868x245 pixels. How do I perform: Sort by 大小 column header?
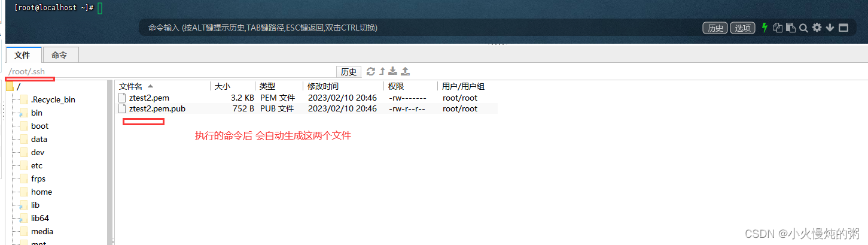click(233, 86)
